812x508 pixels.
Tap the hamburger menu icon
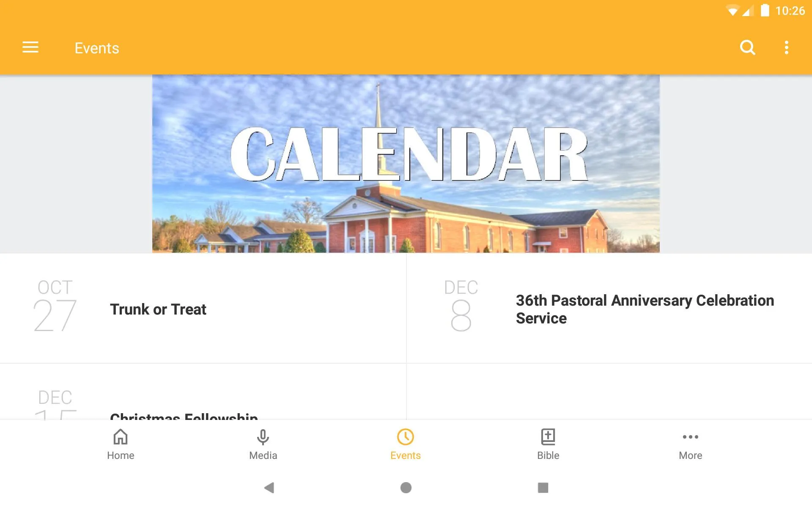[30, 47]
